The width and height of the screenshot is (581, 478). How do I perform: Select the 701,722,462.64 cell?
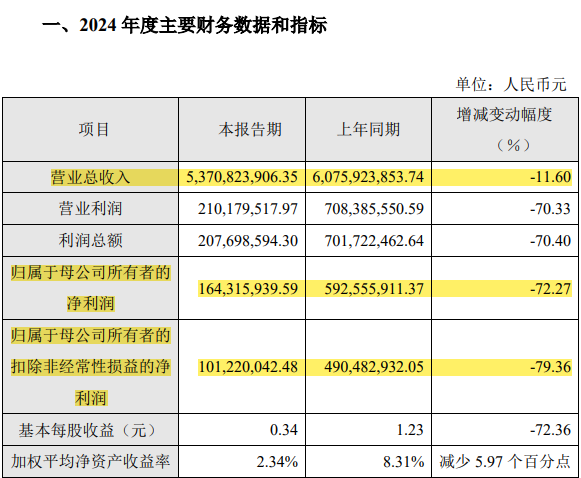coord(374,241)
